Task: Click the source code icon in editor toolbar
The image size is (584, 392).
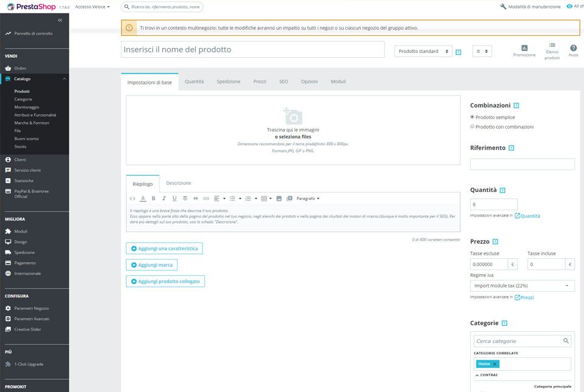Action: tap(132, 199)
